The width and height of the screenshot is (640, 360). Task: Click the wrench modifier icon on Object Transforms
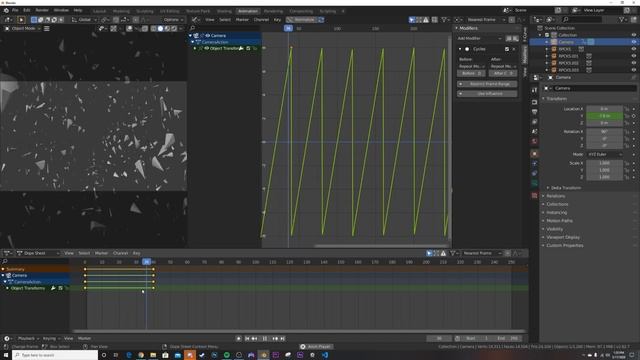pyautogui.click(x=241, y=49)
